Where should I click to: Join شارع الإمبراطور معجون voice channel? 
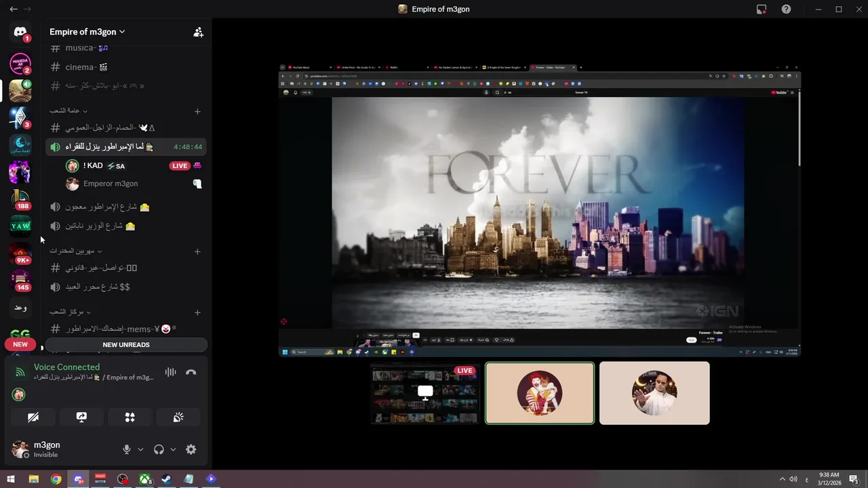(x=125, y=207)
